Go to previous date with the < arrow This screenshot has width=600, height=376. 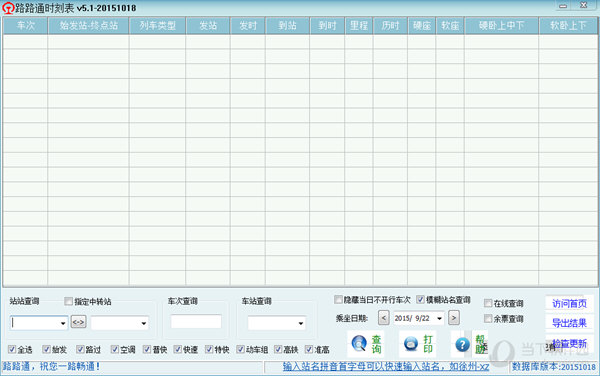(383, 318)
